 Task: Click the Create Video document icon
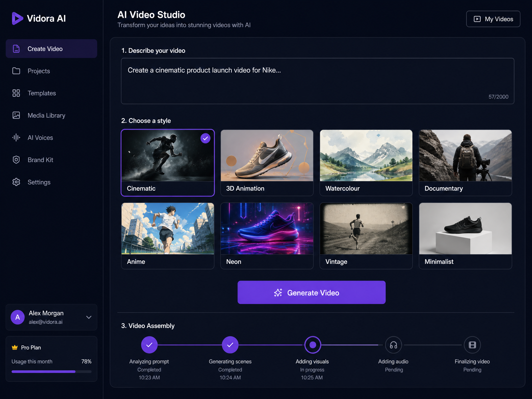[x=16, y=49]
